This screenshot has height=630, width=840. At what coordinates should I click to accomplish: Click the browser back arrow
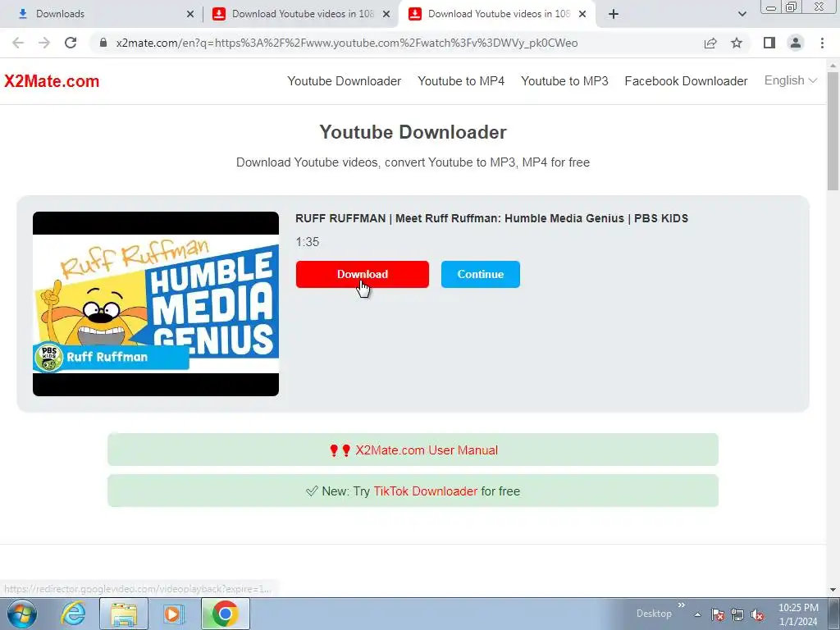(18, 43)
